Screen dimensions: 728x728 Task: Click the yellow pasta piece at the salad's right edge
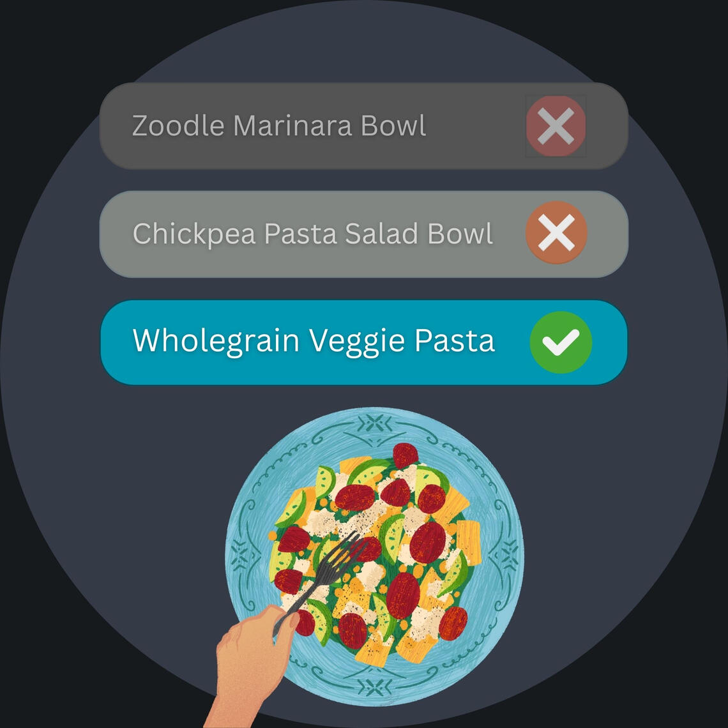[468, 542]
